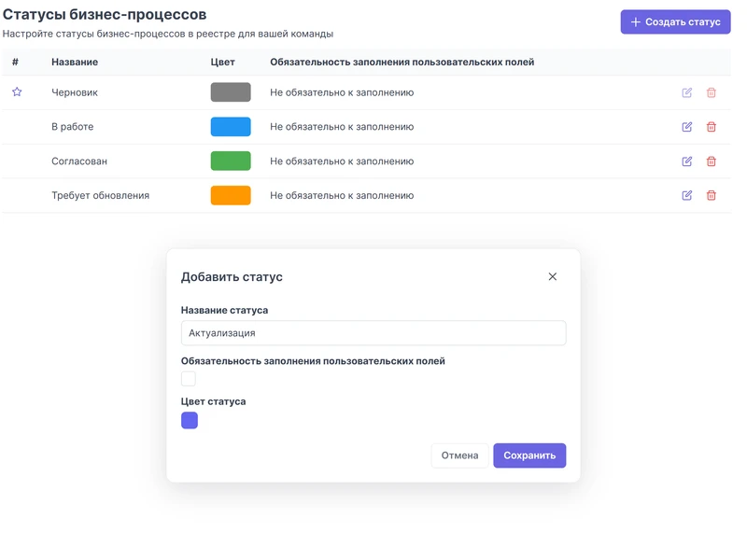The image size is (747, 560).
Task: Delete the Черновик status
Action: coord(712,92)
